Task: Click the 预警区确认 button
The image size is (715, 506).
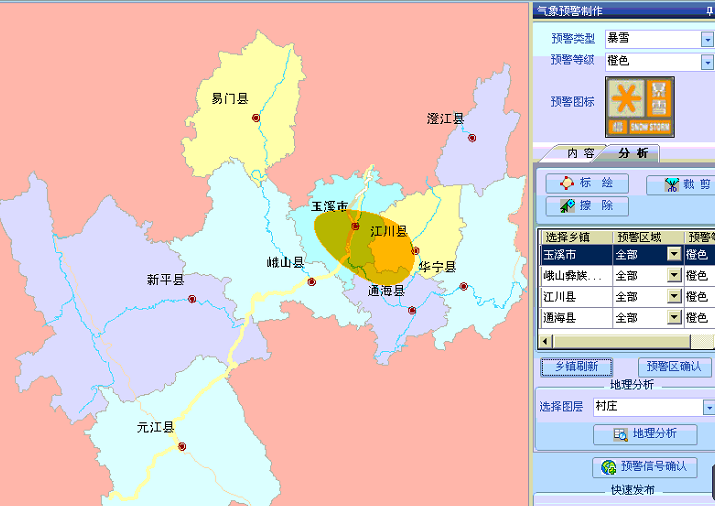Action: [x=675, y=367]
